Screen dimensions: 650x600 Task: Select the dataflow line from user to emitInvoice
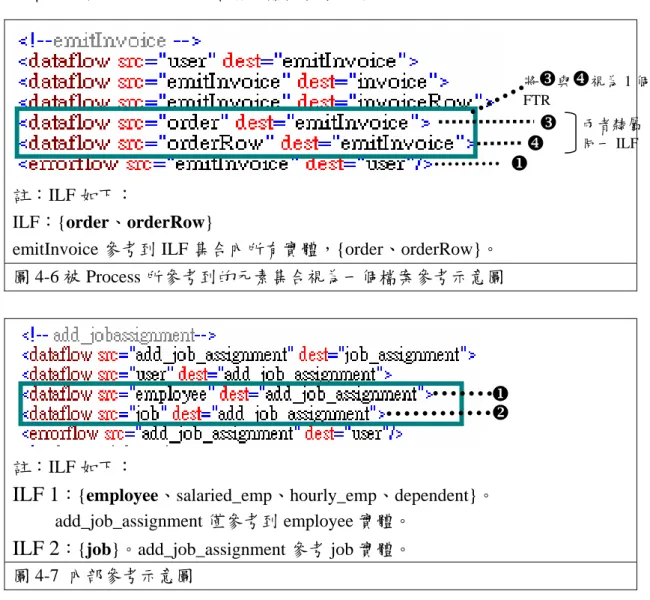pyautogui.click(x=218, y=61)
